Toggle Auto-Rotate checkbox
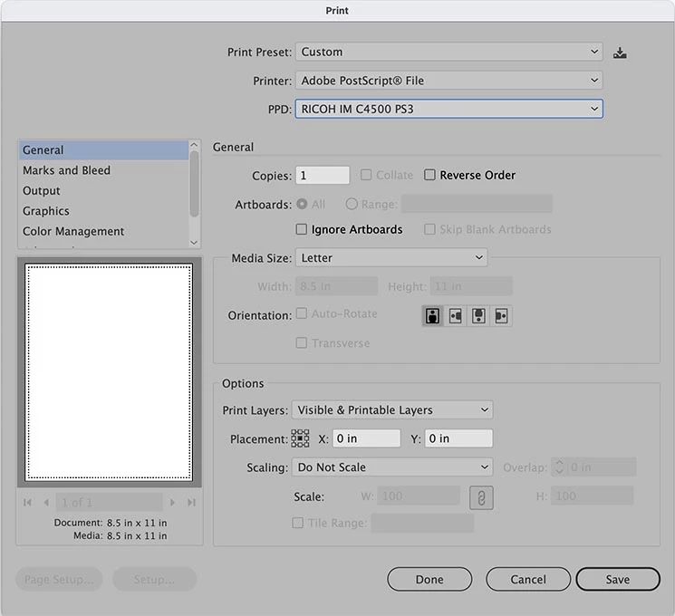675x616 pixels. (x=302, y=313)
